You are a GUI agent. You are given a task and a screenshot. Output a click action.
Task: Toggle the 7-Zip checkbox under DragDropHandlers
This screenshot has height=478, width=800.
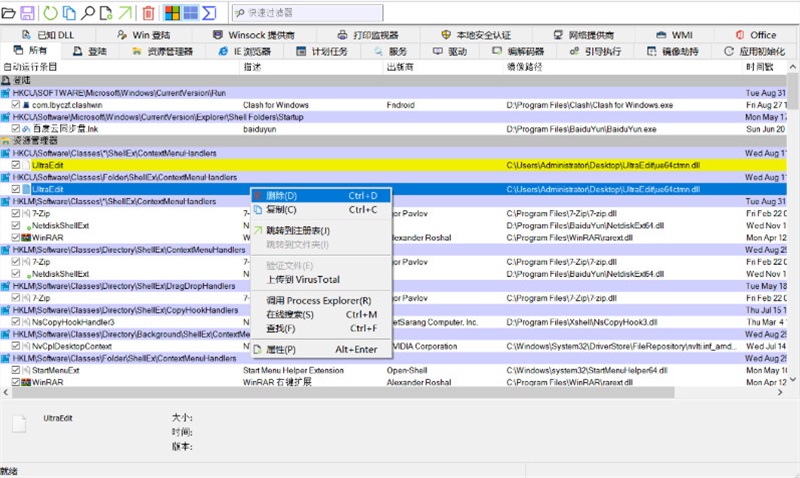click(x=16, y=297)
